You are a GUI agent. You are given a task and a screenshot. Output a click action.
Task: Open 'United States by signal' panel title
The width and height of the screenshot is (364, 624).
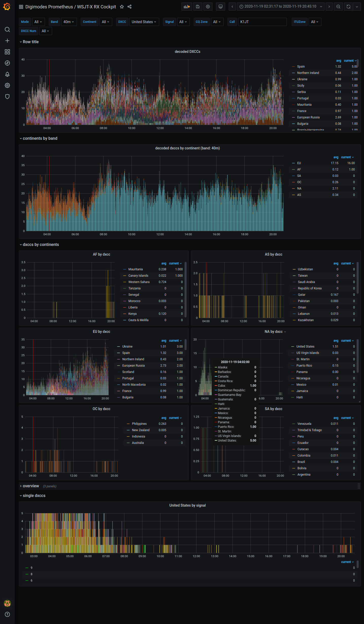pos(188,505)
